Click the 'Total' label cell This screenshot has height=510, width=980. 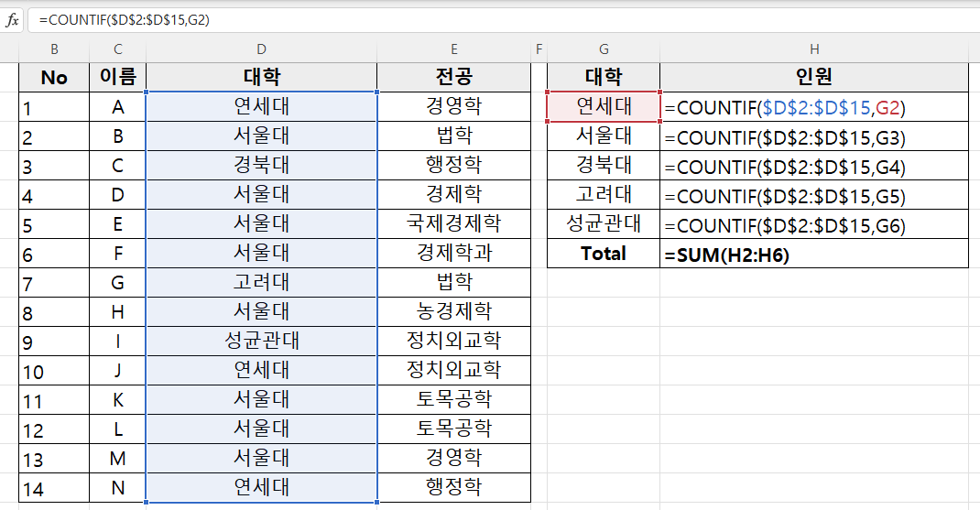point(604,254)
